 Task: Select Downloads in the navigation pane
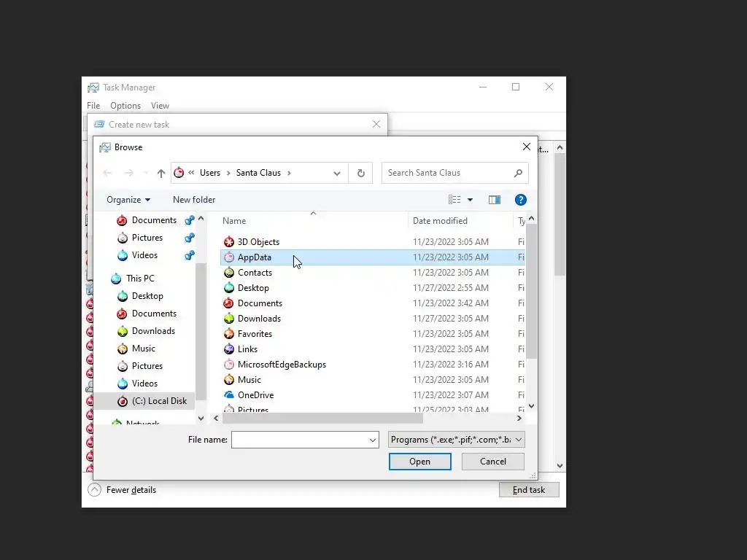(x=153, y=331)
